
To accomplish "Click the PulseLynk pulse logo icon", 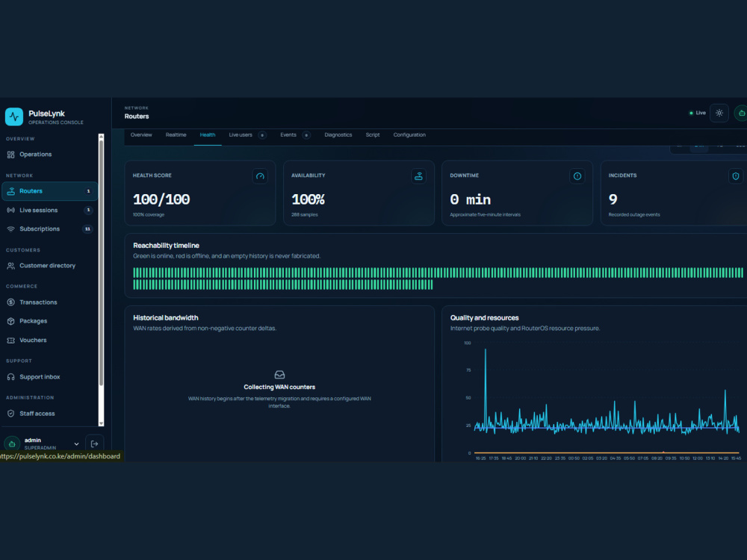I will point(13,116).
